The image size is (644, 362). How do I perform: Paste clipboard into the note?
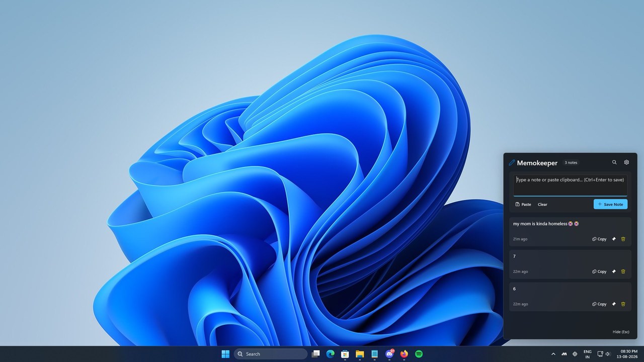click(x=523, y=204)
